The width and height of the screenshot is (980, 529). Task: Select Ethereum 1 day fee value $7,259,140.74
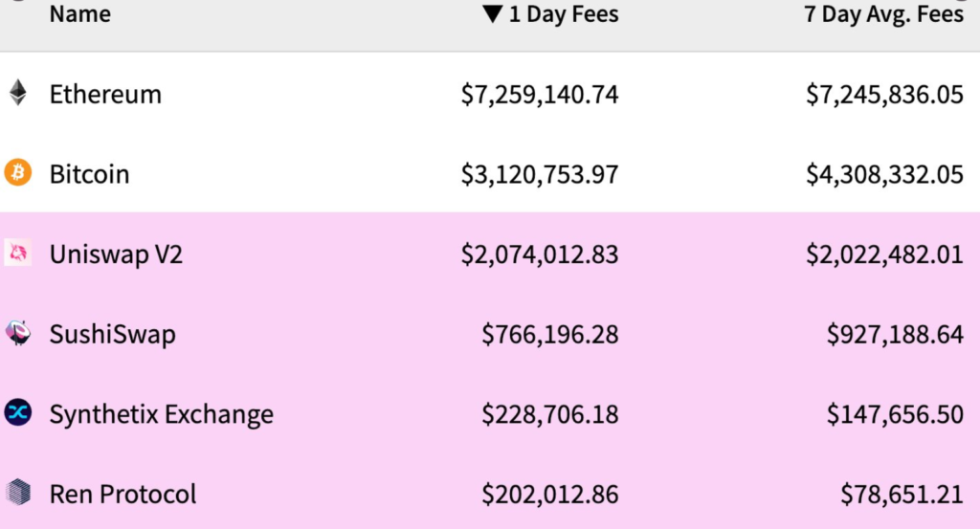pyautogui.click(x=540, y=94)
